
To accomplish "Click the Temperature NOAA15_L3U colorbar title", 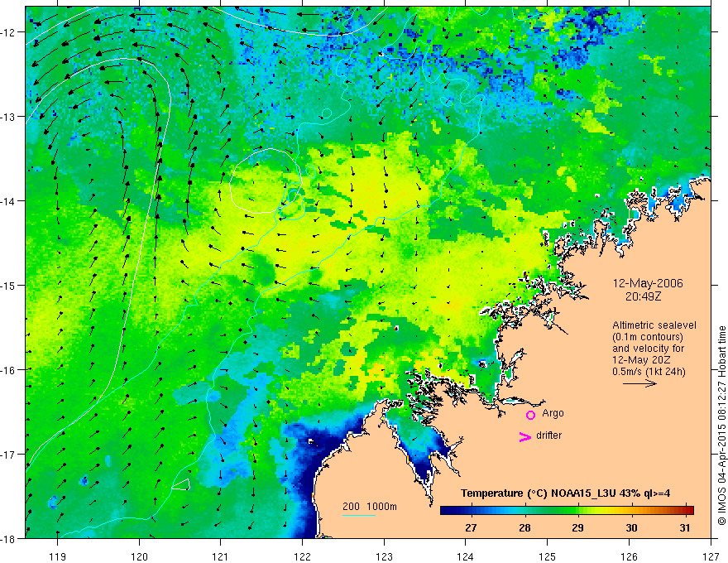I will point(565,493).
